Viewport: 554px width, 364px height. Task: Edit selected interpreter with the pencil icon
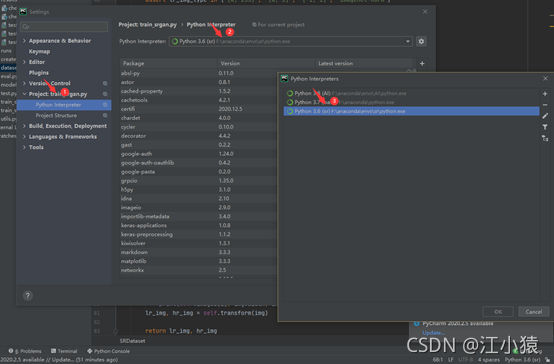click(545, 116)
